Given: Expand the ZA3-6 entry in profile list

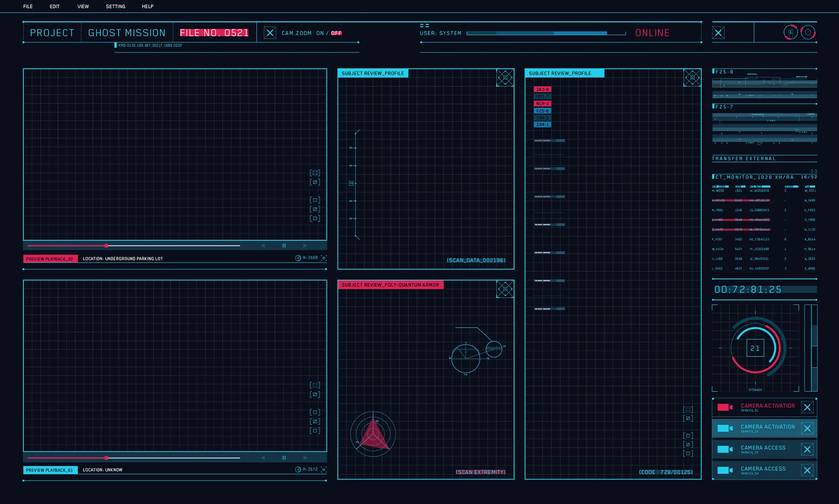Looking at the screenshot, I should 542,89.
